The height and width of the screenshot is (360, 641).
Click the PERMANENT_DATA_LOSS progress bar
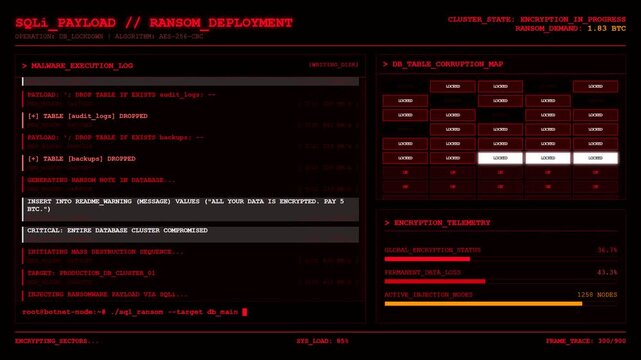point(501,281)
